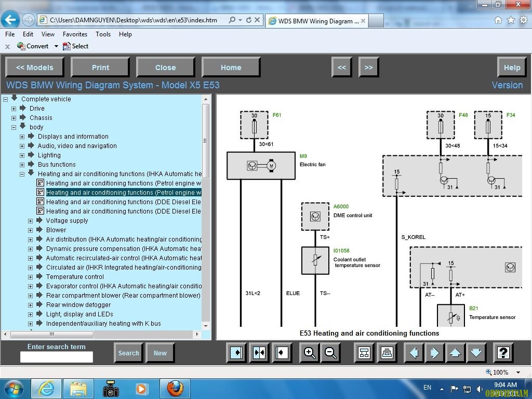532x399 pixels.
Task: Click the Search button
Action: 129,353
